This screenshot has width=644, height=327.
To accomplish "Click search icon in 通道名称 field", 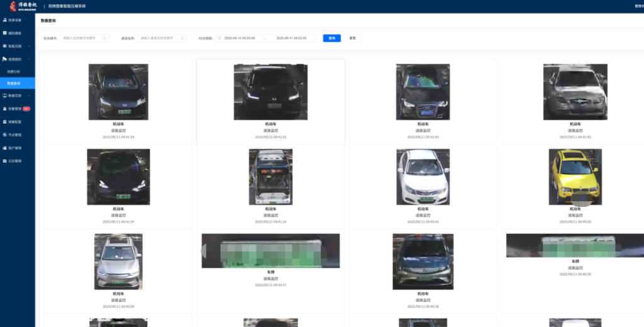I will click(x=182, y=38).
